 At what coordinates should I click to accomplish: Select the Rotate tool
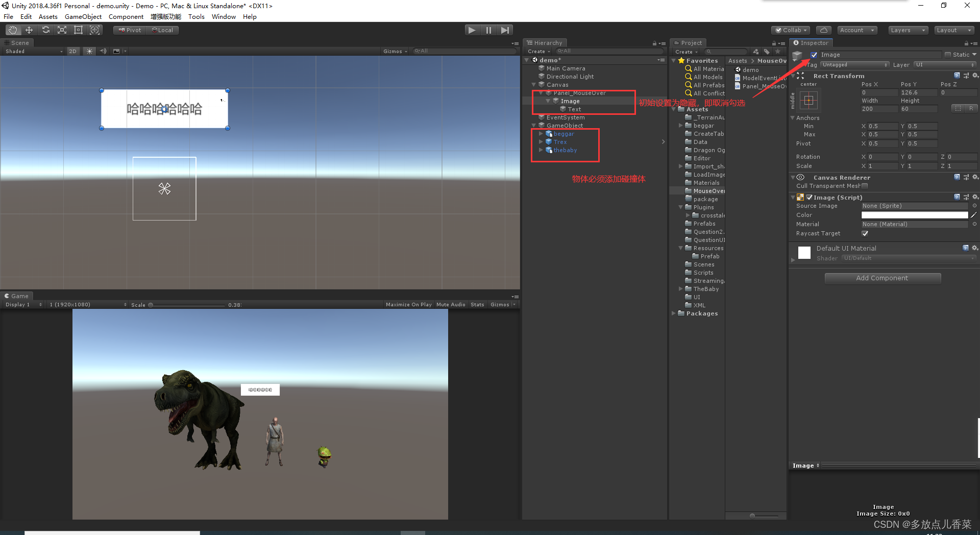pyautogui.click(x=45, y=30)
